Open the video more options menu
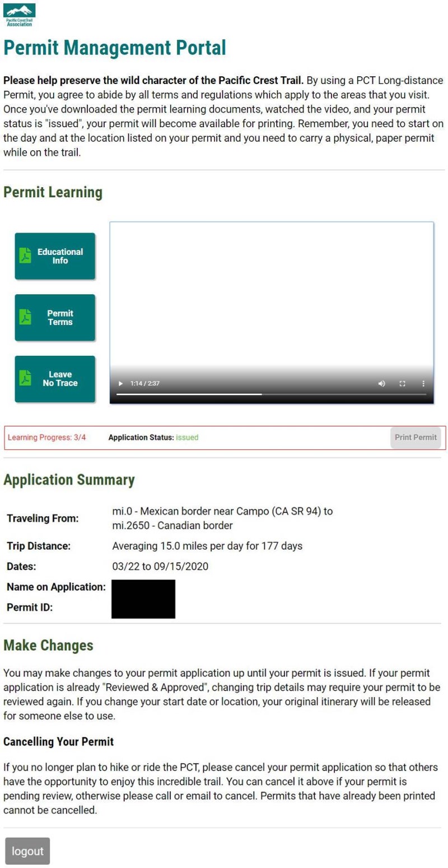The image size is (448, 868). coord(423,383)
